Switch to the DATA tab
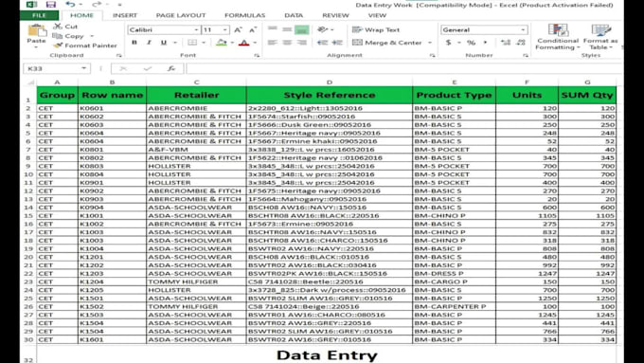The height and width of the screenshot is (363, 644). 294,15
